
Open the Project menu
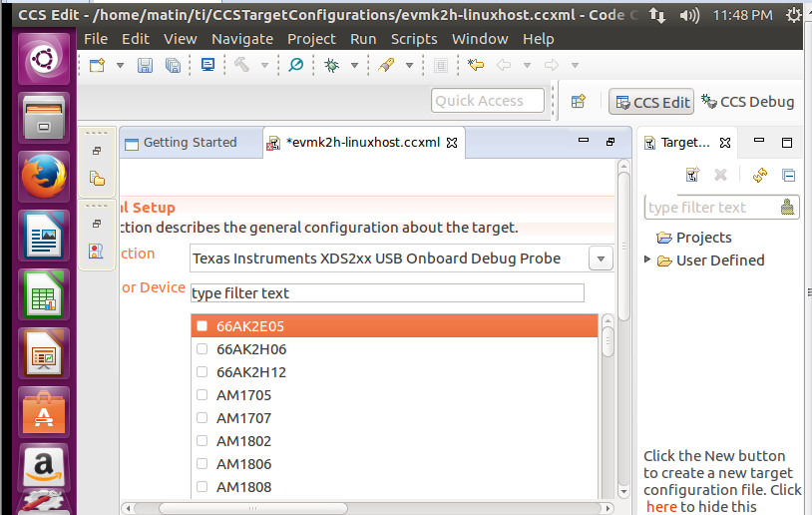pos(312,39)
